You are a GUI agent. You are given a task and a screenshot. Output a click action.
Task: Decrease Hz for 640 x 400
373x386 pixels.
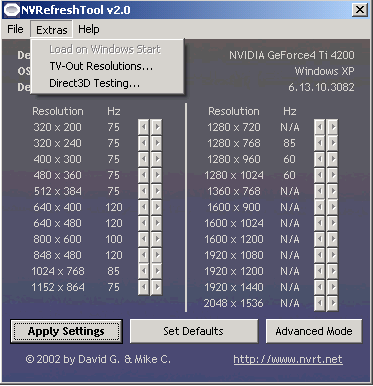pyautogui.click(x=144, y=207)
